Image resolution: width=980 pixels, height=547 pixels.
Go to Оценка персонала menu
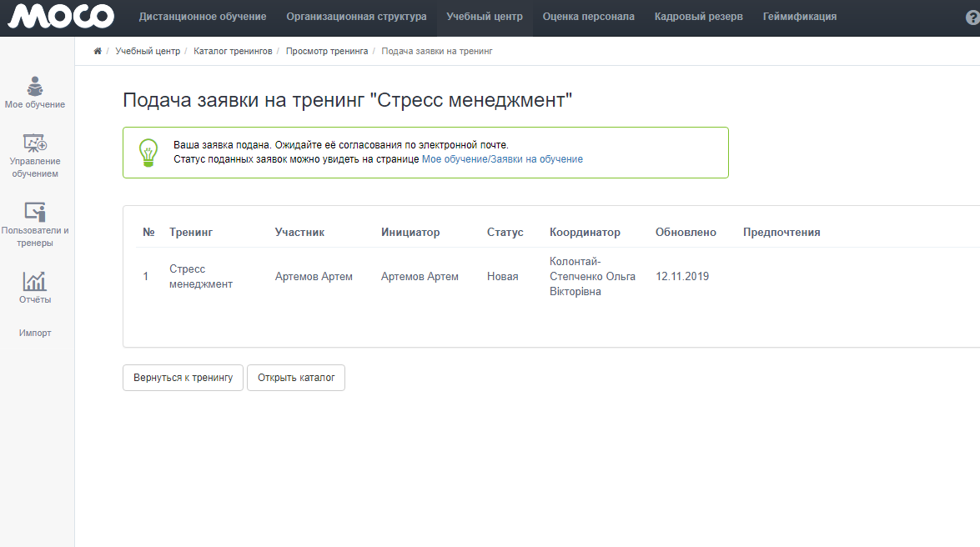point(588,17)
